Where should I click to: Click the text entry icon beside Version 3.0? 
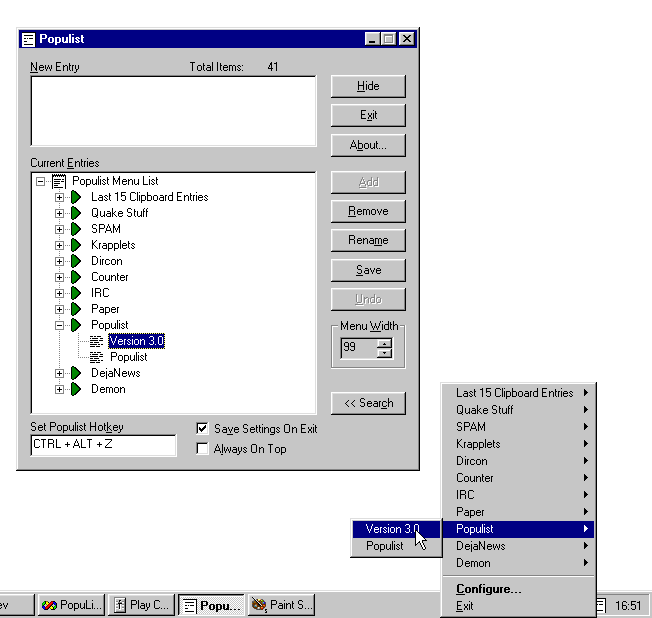[96, 341]
